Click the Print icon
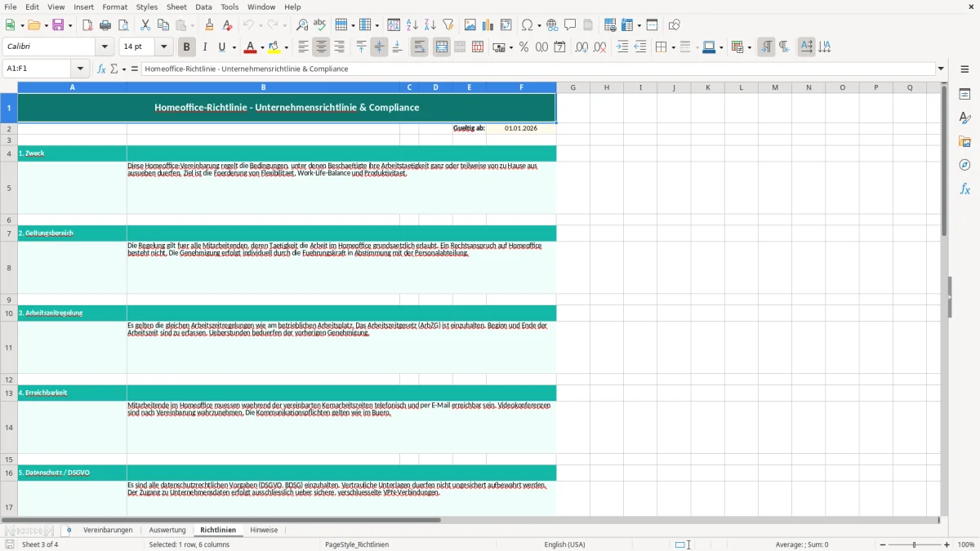Viewport: 980px width, 551px height. click(105, 25)
